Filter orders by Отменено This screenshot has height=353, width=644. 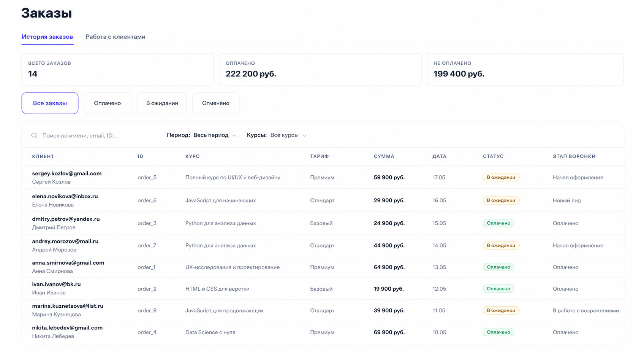[216, 103]
